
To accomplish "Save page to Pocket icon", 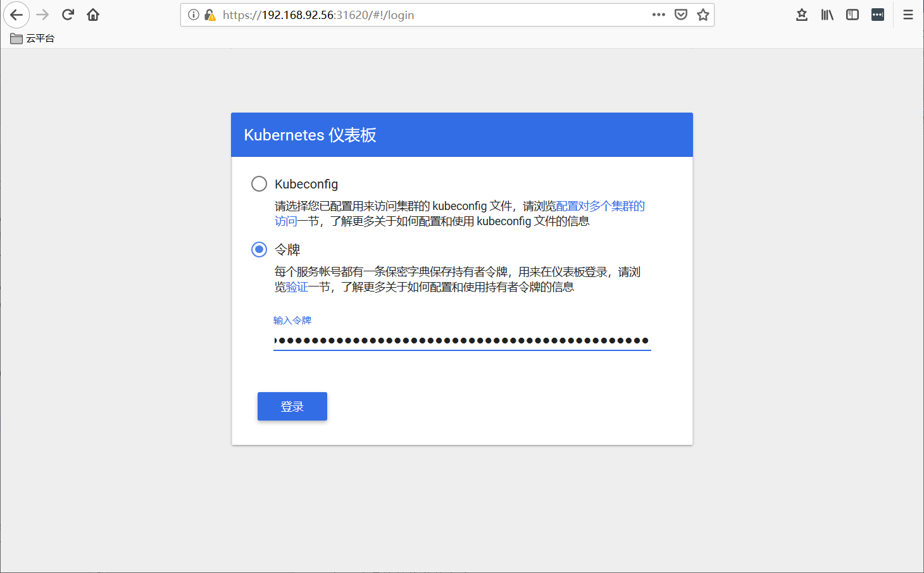I will 680,14.
